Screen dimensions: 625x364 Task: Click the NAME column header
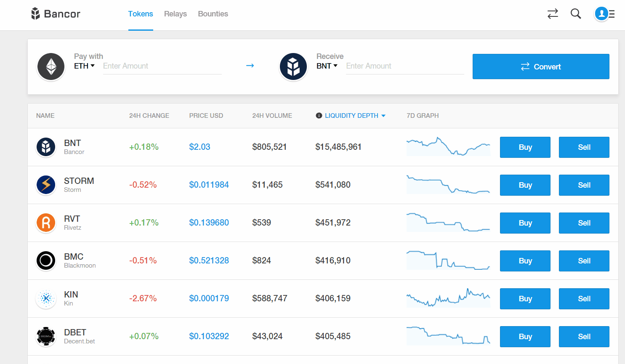(x=45, y=116)
